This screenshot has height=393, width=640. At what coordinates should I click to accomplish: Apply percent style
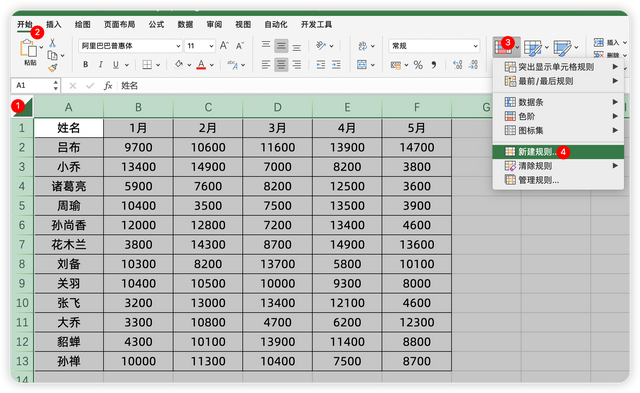coord(418,64)
